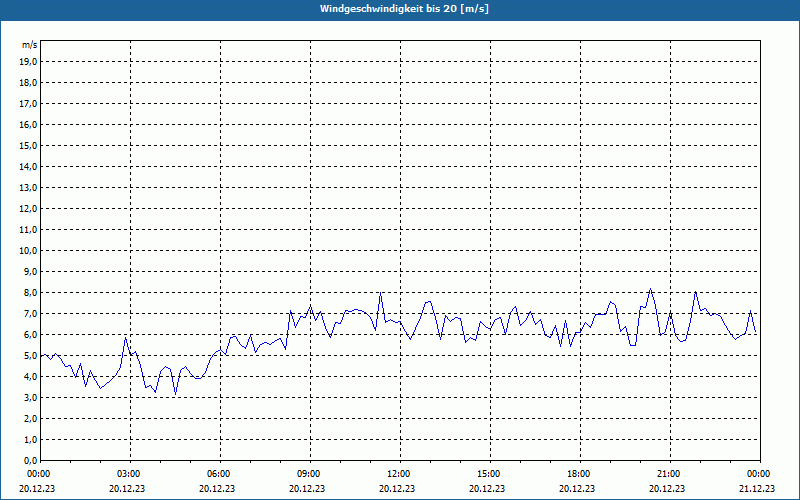Click the 4,0 y-axis label
This screenshot has height=500, width=800.
pyautogui.click(x=30, y=377)
